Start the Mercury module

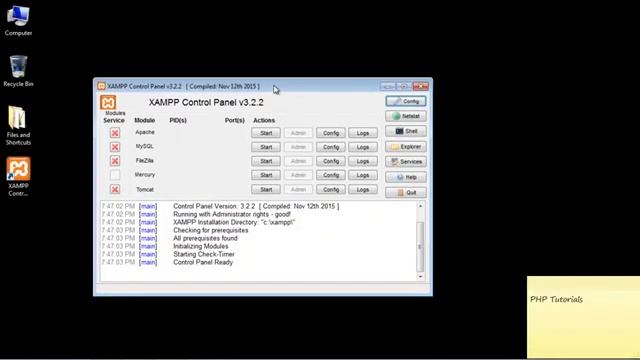pos(266,175)
